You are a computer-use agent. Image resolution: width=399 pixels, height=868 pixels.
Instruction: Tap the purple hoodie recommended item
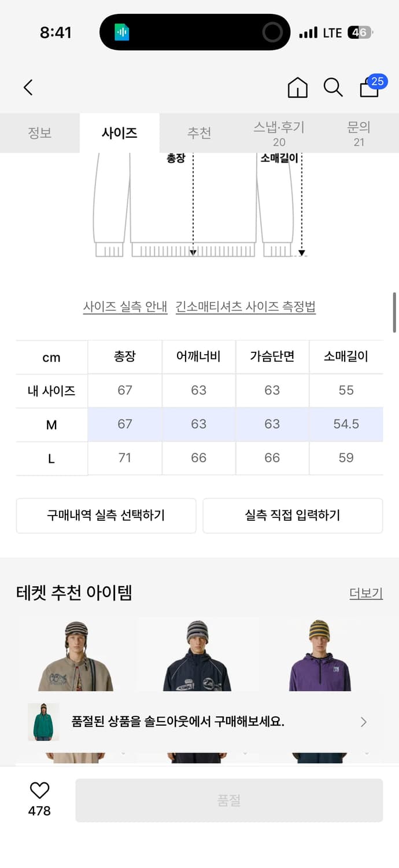click(x=321, y=660)
